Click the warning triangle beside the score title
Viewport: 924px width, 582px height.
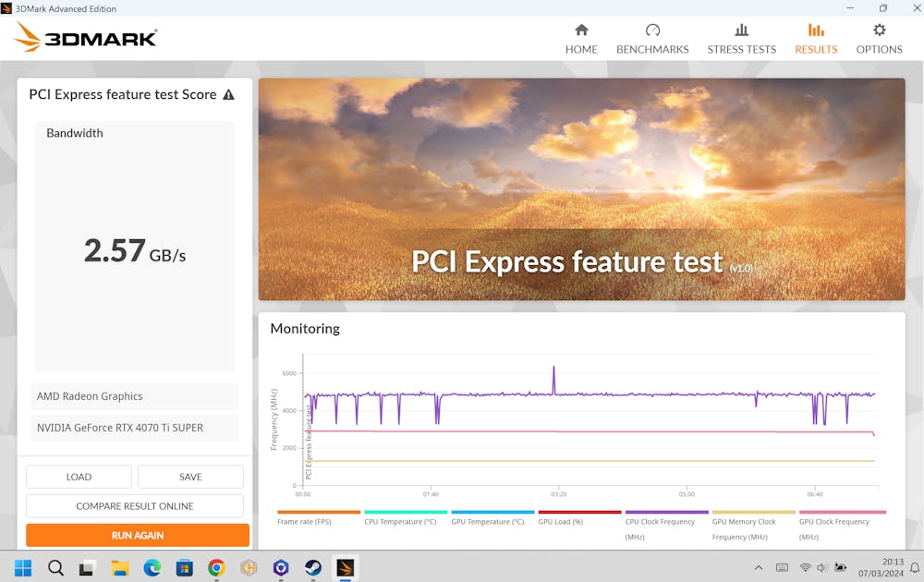[228, 95]
